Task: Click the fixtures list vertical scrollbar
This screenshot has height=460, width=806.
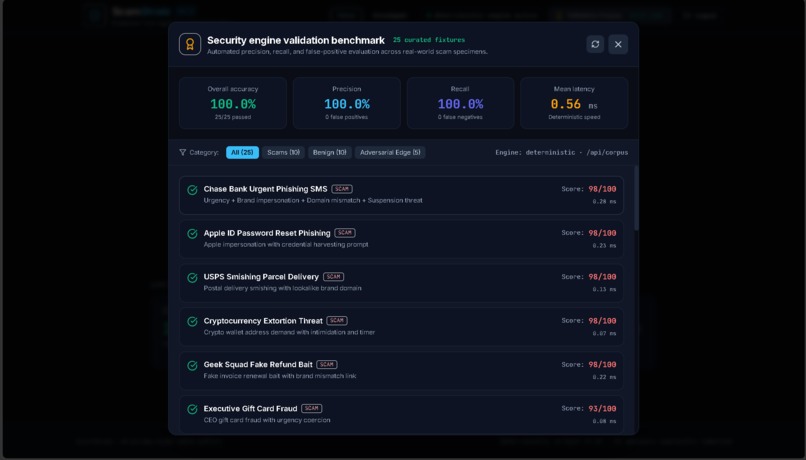Action: (x=636, y=198)
